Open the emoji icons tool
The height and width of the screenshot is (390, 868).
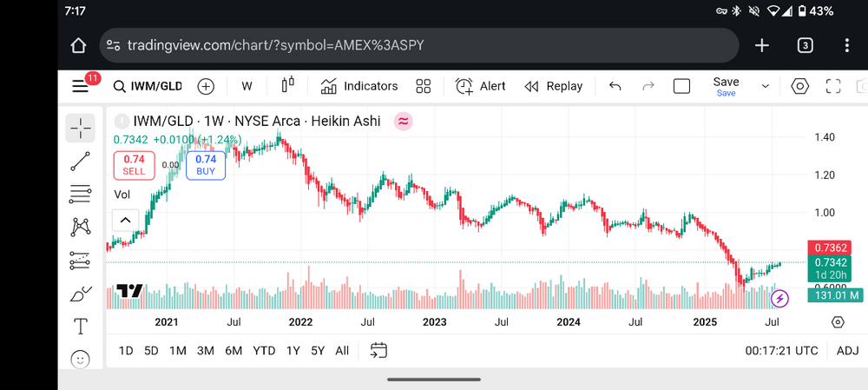pyautogui.click(x=81, y=360)
